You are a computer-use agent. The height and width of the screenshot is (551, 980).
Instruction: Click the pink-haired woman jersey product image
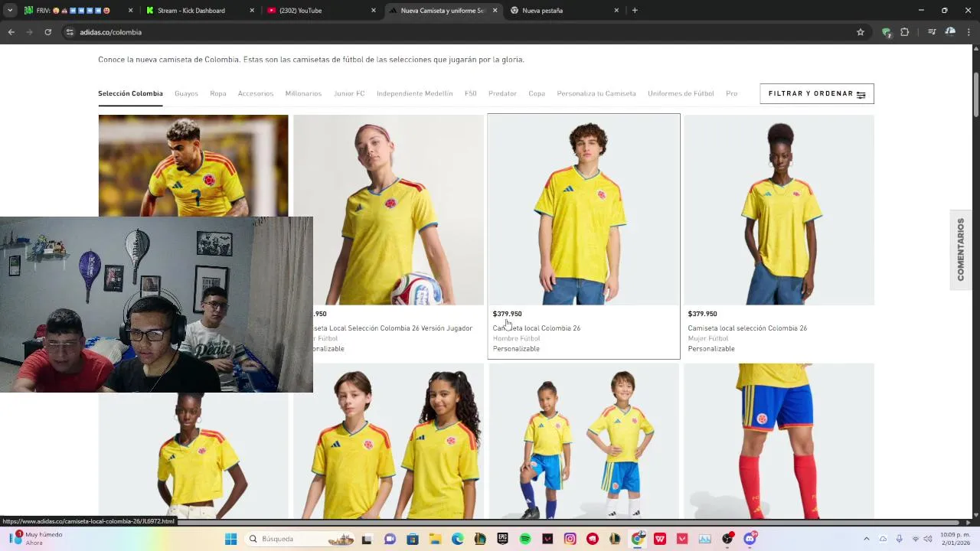click(388, 210)
